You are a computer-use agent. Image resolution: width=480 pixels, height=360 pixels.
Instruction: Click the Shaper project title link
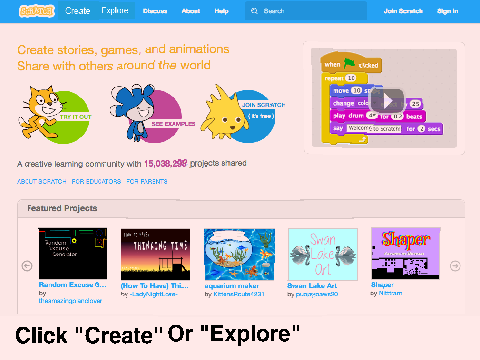(x=382, y=285)
